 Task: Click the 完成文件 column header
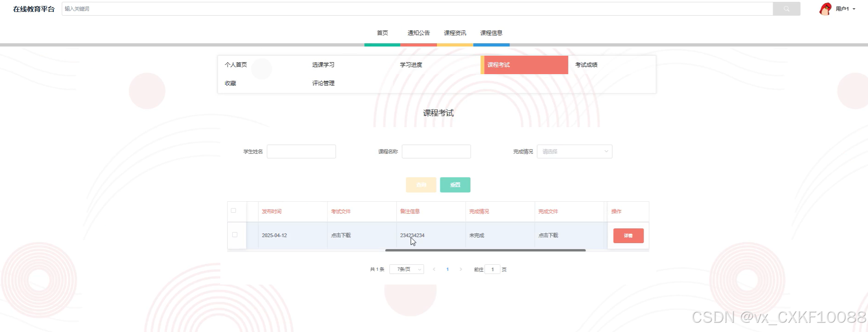click(548, 211)
